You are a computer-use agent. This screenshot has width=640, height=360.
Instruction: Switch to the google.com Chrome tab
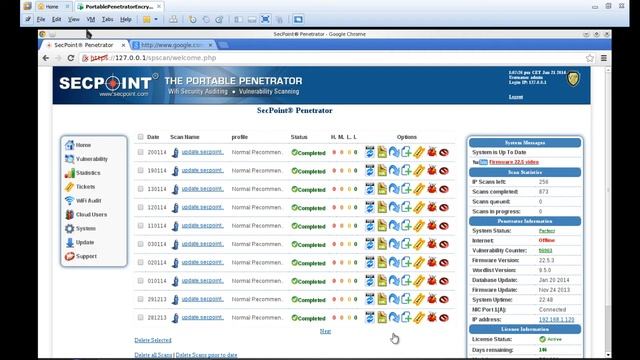[173, 45]
